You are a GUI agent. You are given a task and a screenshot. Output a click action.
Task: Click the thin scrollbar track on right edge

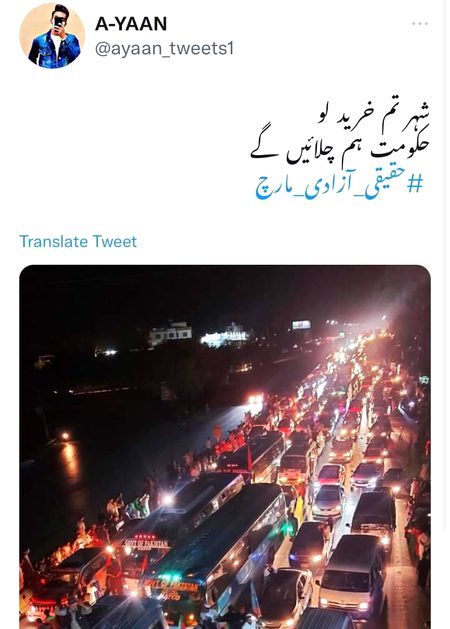(444, 265)
